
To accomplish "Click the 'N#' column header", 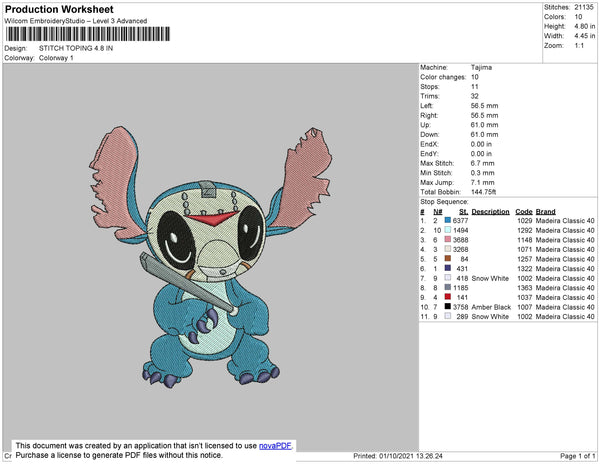I will pos(437,212).
